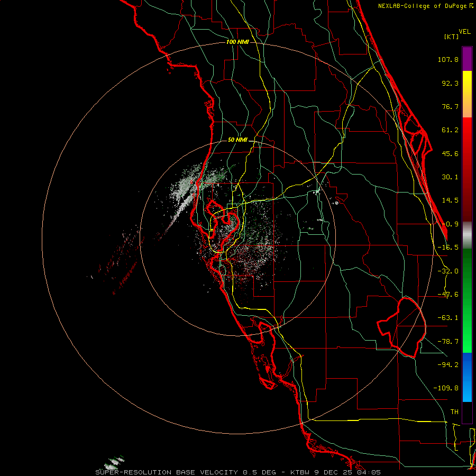This screenshot has width=476, height=476.
Task: Click the purple segment of the velocity color bar
Action: pos(467,59)
